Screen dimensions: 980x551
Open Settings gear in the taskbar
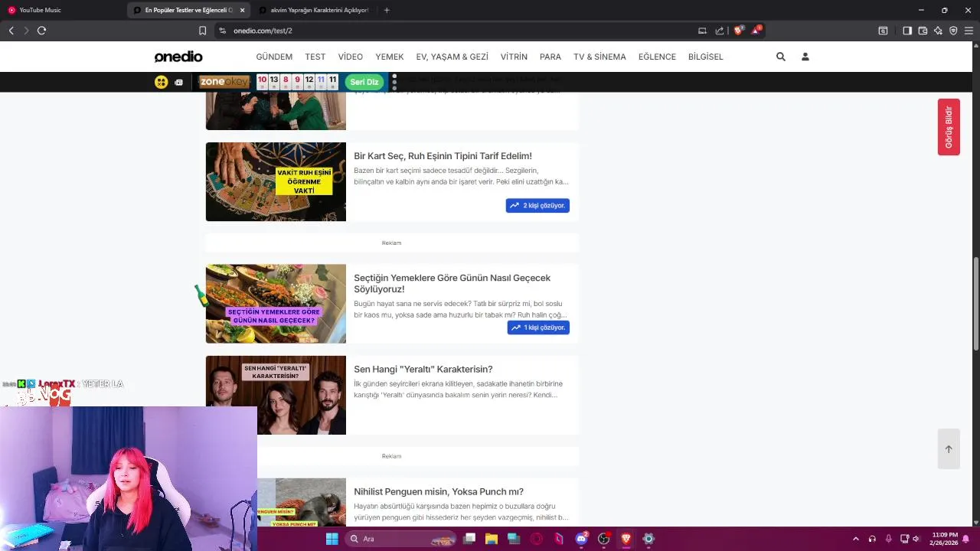click(648, 539)
